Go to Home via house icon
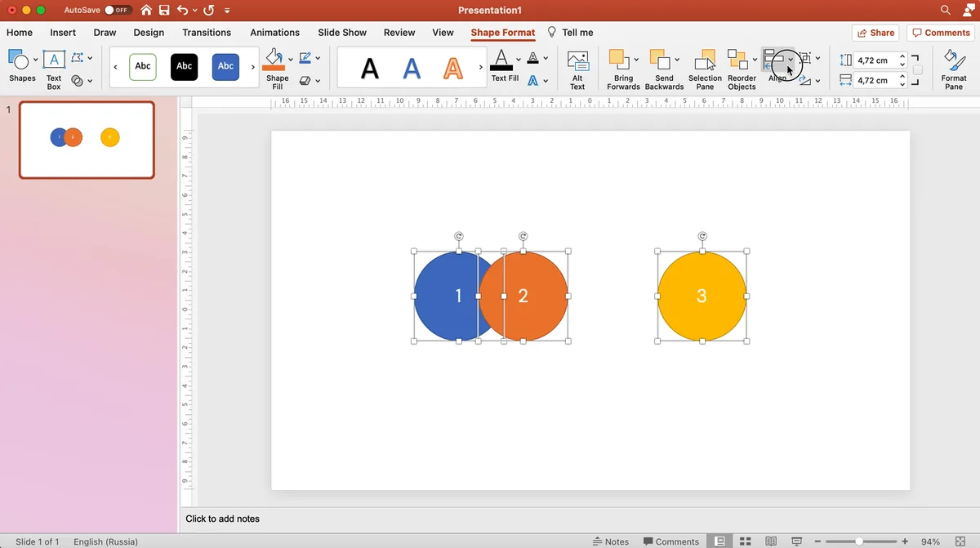 (146, 11)
